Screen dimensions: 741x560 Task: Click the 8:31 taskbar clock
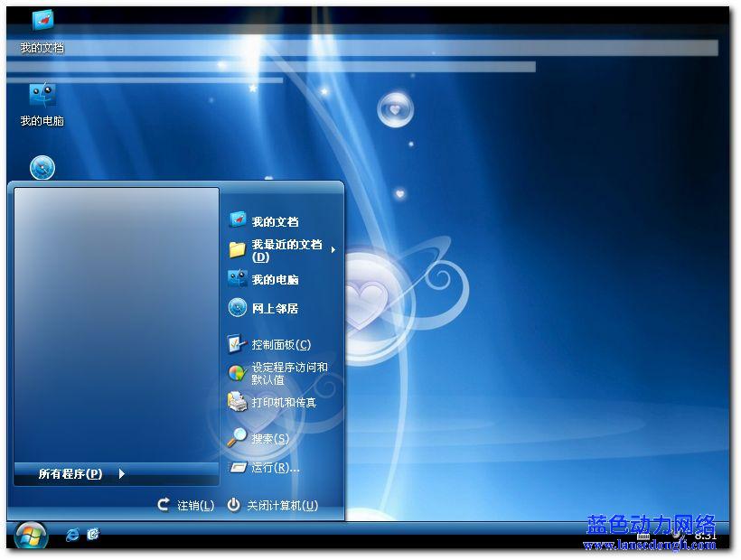tap(706, 536)
